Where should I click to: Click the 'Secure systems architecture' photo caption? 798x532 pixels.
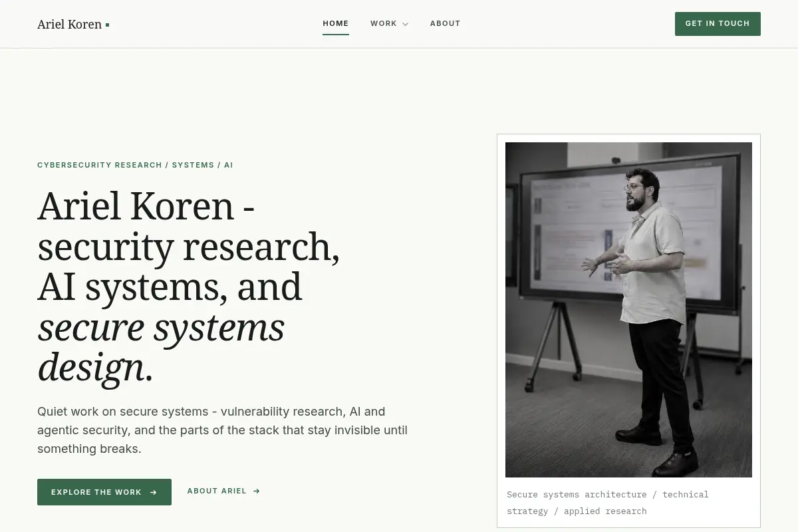tap(608, 503)
